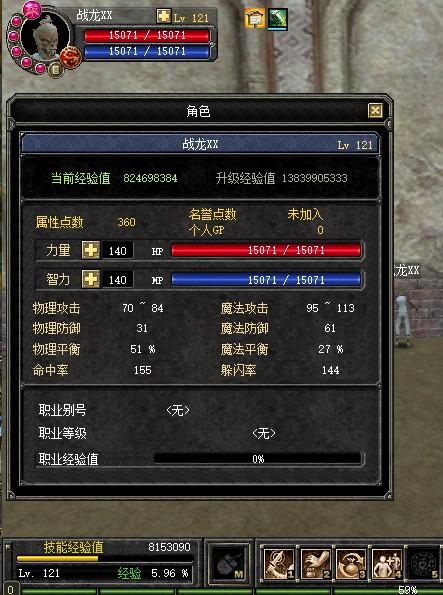Add a point to 智力 (Intelligence)
Viewport: 443px width, 595px height.
[x=91, y=280]
